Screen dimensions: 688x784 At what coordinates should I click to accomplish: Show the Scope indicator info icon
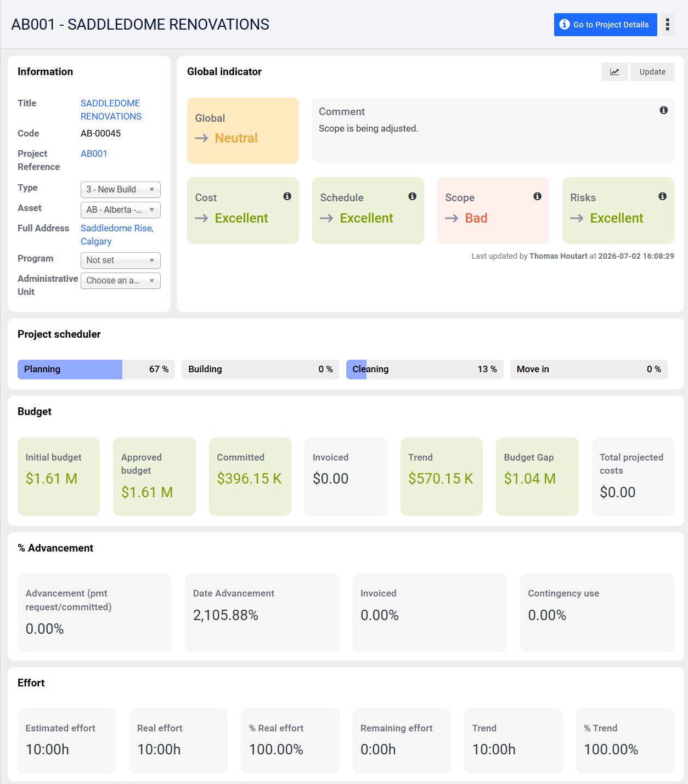pos(537,196)
